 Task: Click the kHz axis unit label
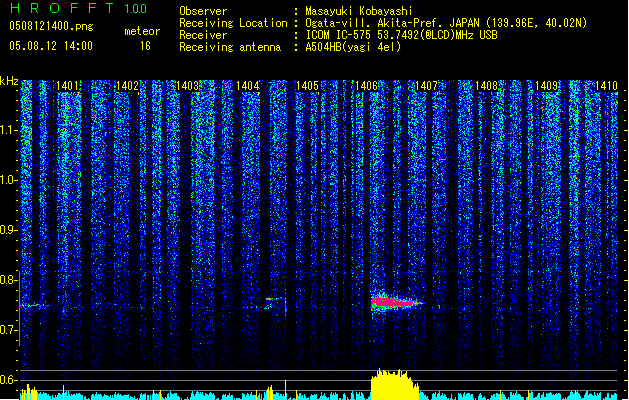click(x=9, y=81)
